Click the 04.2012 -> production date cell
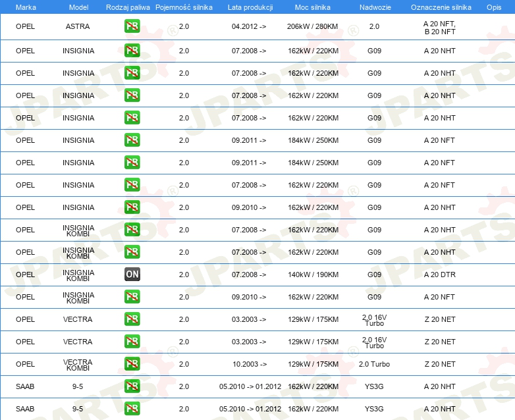515x420 pixels. 249,26
